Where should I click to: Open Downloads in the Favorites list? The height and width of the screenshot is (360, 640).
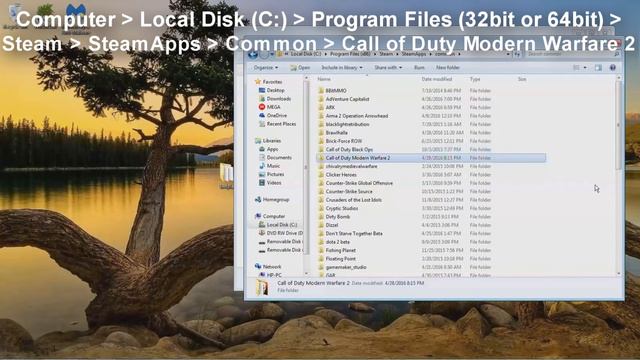275,99
